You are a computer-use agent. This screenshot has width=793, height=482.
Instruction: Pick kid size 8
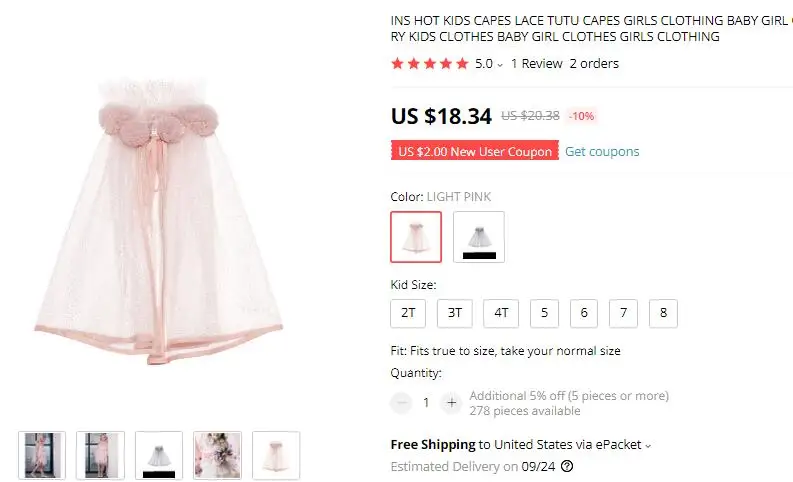(x=663, y=314)
